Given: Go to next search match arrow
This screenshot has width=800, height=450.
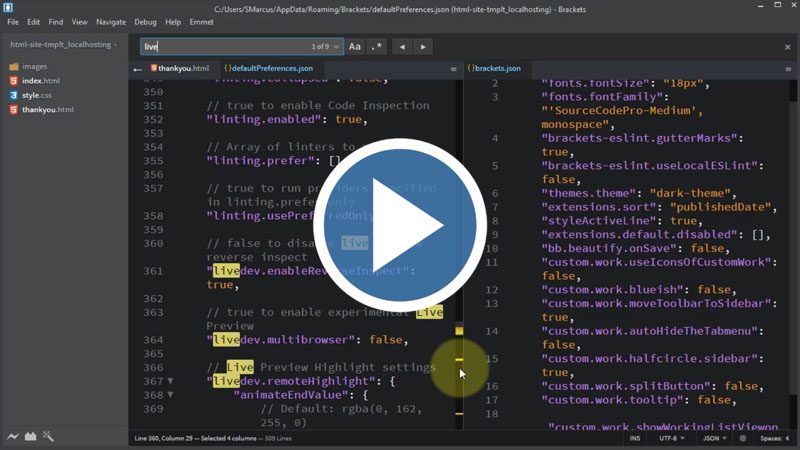Looking at the screenshot, I should pos(423,47).
